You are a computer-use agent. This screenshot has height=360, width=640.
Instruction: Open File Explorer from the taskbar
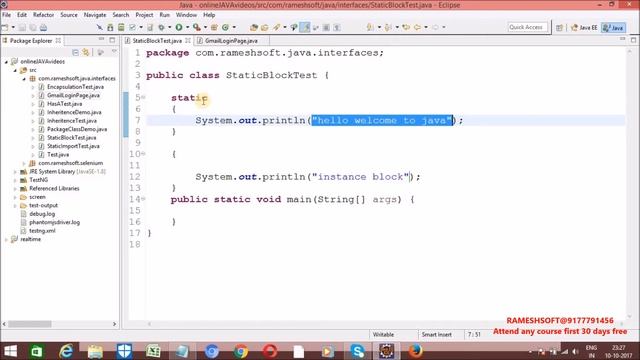coord(95,351)
